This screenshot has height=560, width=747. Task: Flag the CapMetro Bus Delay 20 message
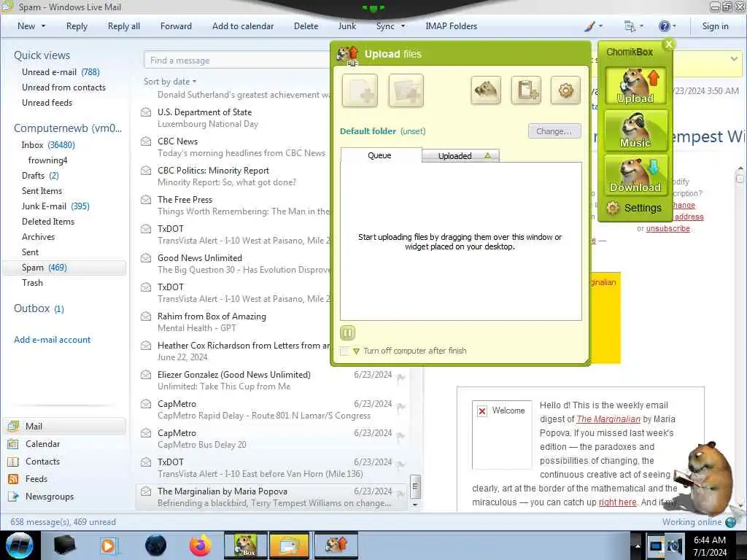point(400,436)
